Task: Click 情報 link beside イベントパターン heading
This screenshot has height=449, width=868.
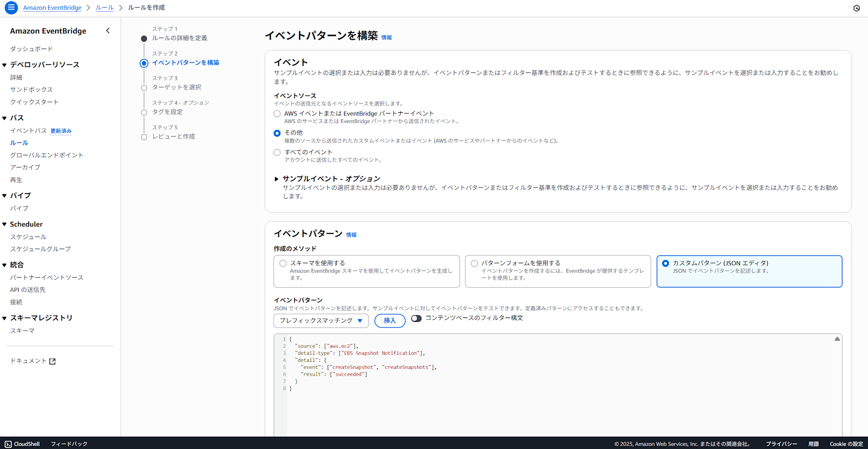Action: tap(351, 235)
